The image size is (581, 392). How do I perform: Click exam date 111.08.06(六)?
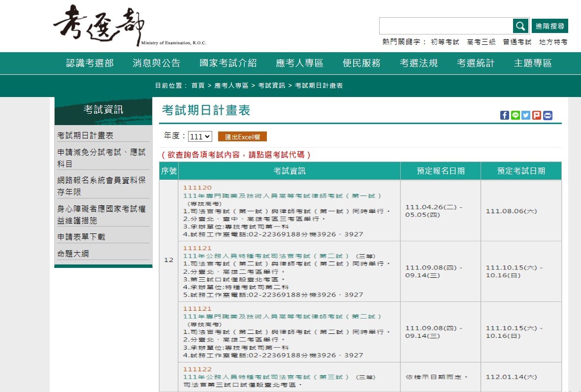[x=512, y=211]
